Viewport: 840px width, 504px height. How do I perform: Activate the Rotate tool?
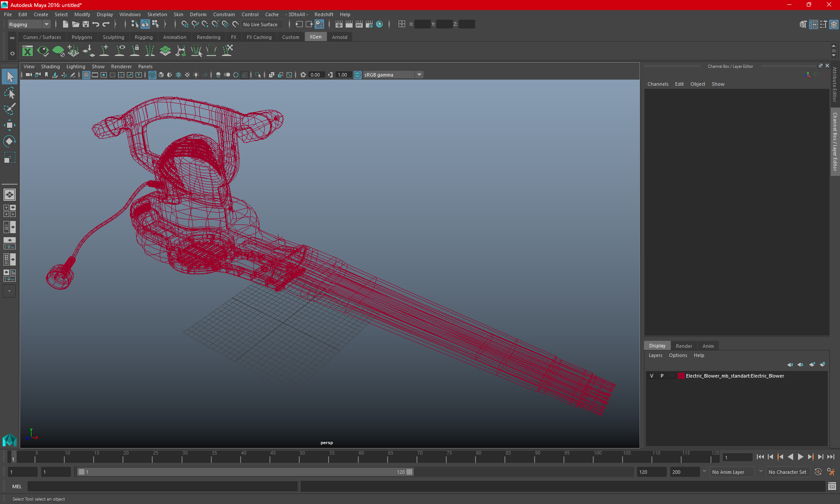10,141
